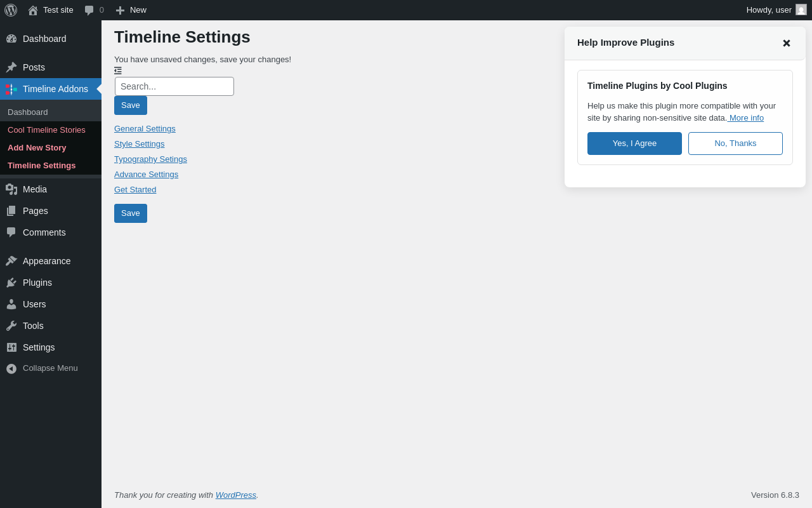
Task: Toggle the settings navigation outdent icon
Action: (118, 70)
